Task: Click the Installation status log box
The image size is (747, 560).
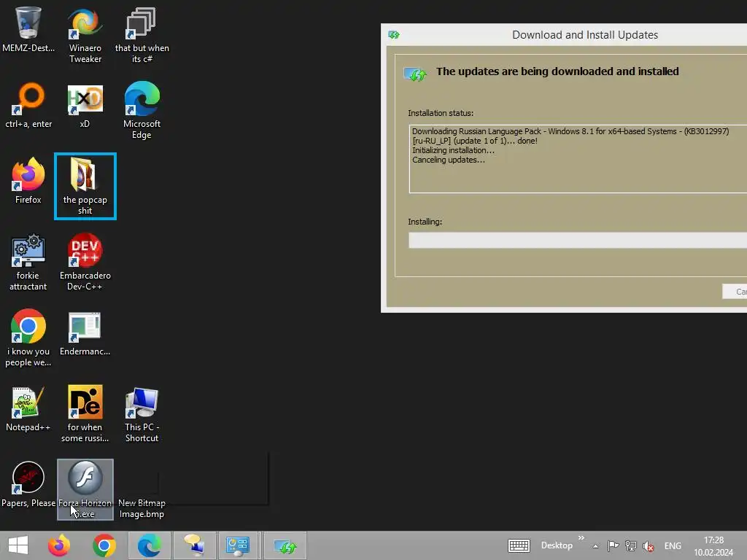Action: click(x=578, y=159)
